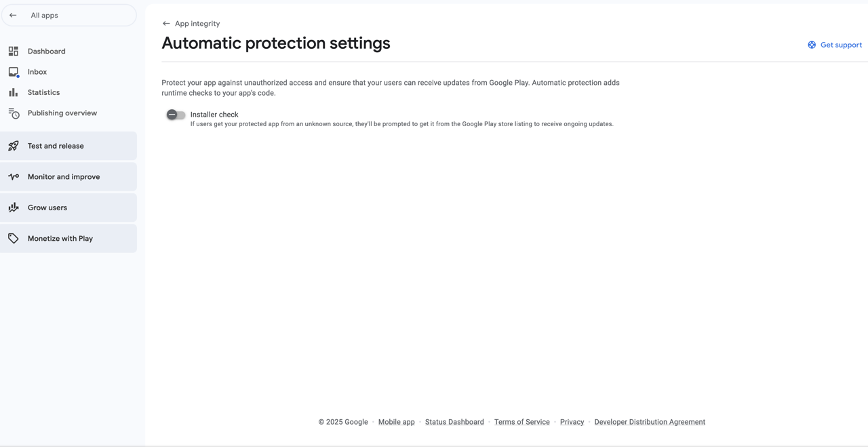This screenshot has height=447, width=868.
Task: Select the Publishing overview clock icon
Action: pyautogui.click(x=14, y=113)
